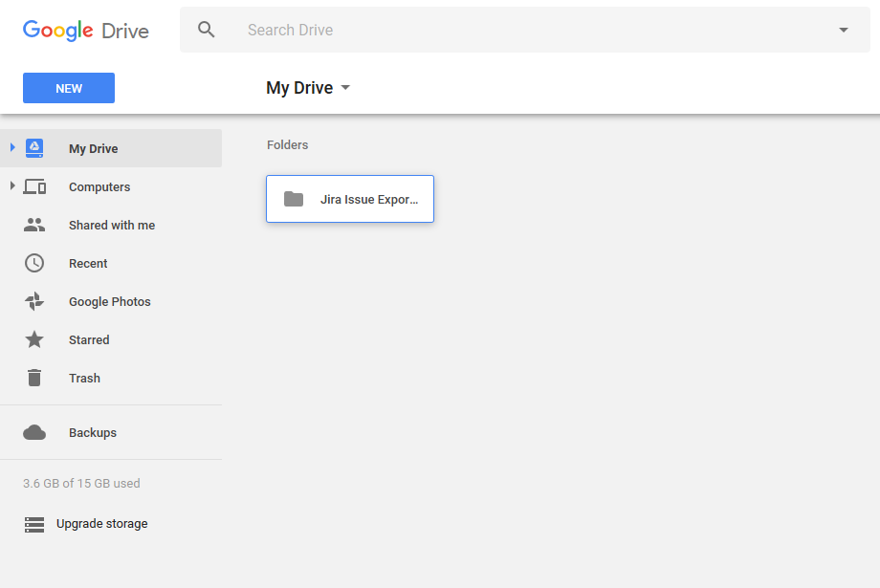Click the Recent clock icon
The width and height of the screenshot is (880, 588).
pos(34,263)
